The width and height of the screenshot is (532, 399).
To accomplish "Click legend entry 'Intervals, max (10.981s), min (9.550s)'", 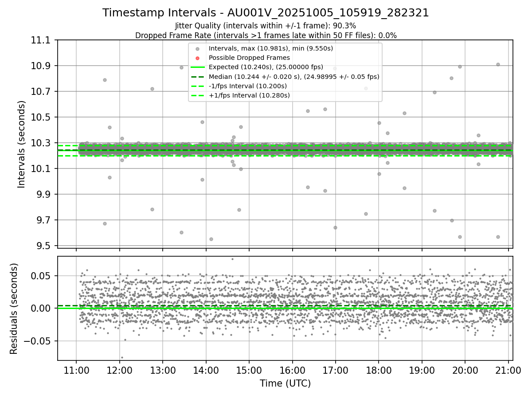I will [271, 48].
